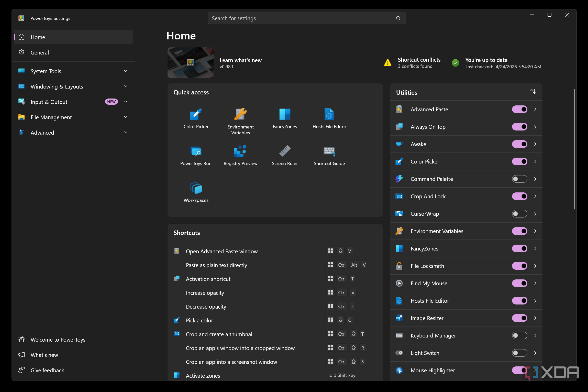Viewport: 588px width, 392px height.
Task: Click the search magnifier icon
Action: [398, 18]
